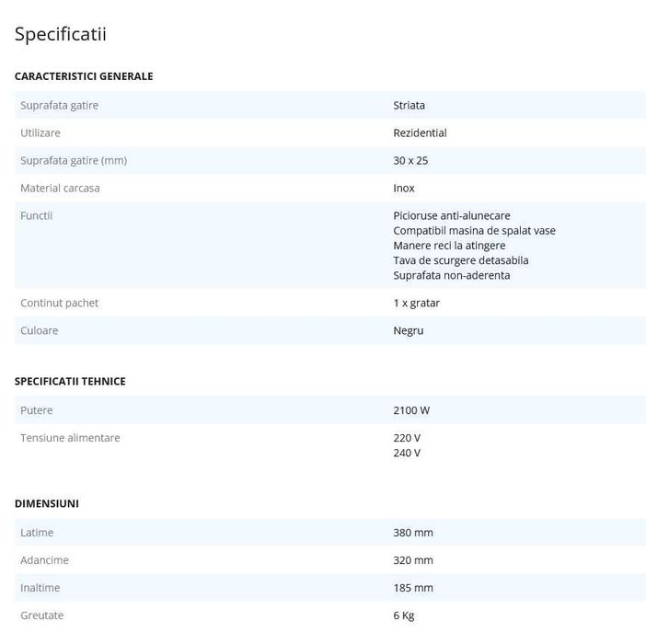Click the Functii row label
646x644 pixels.
[37, 216]
